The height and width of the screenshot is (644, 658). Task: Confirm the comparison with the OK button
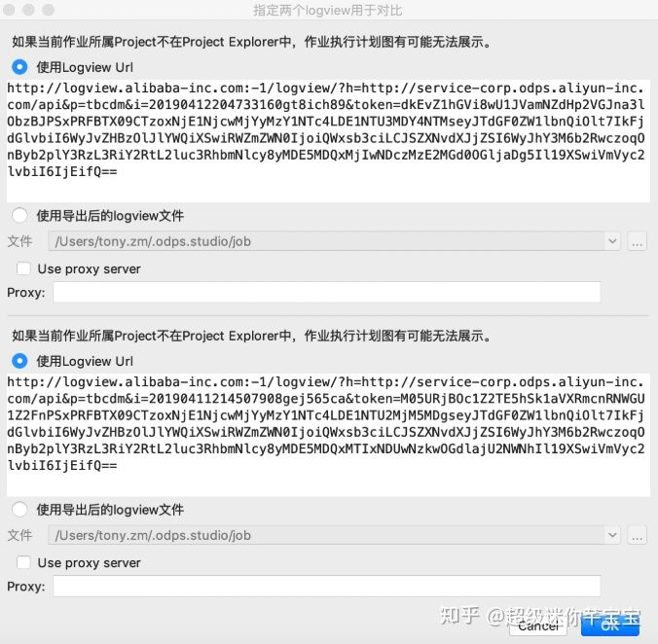tap(610, 626)
